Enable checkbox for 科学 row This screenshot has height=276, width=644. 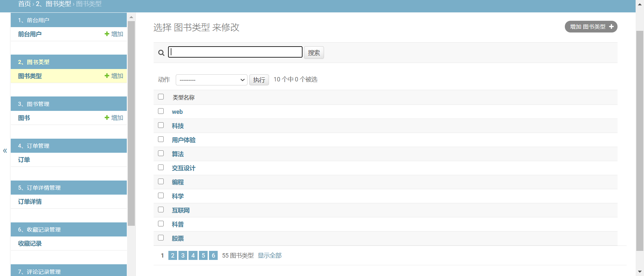click(x=161, y=196)
